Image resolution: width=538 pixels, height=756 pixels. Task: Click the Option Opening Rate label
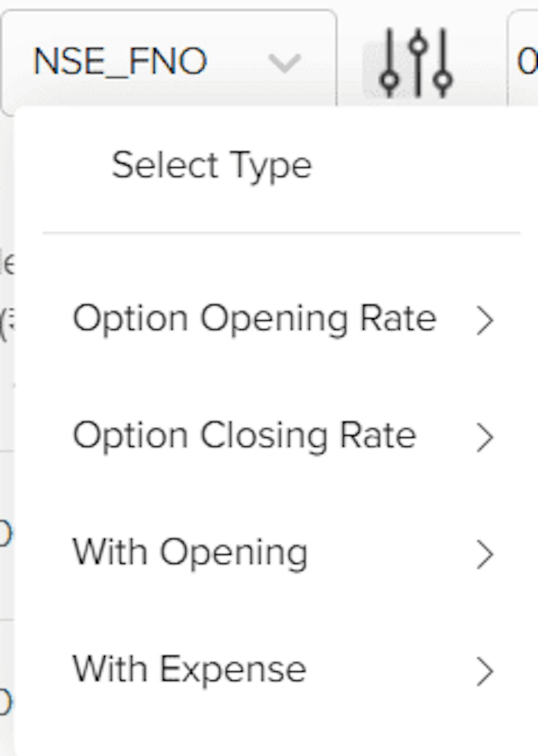(254, 320)
